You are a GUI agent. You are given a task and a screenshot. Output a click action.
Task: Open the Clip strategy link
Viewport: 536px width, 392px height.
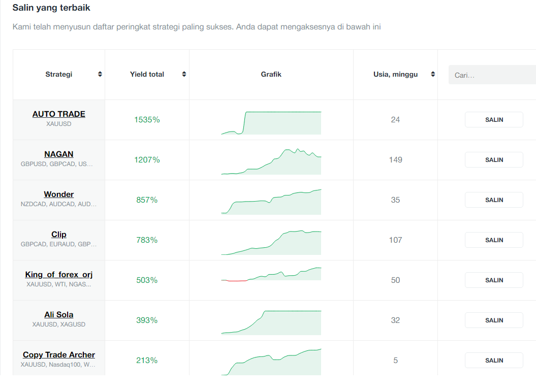59,235
